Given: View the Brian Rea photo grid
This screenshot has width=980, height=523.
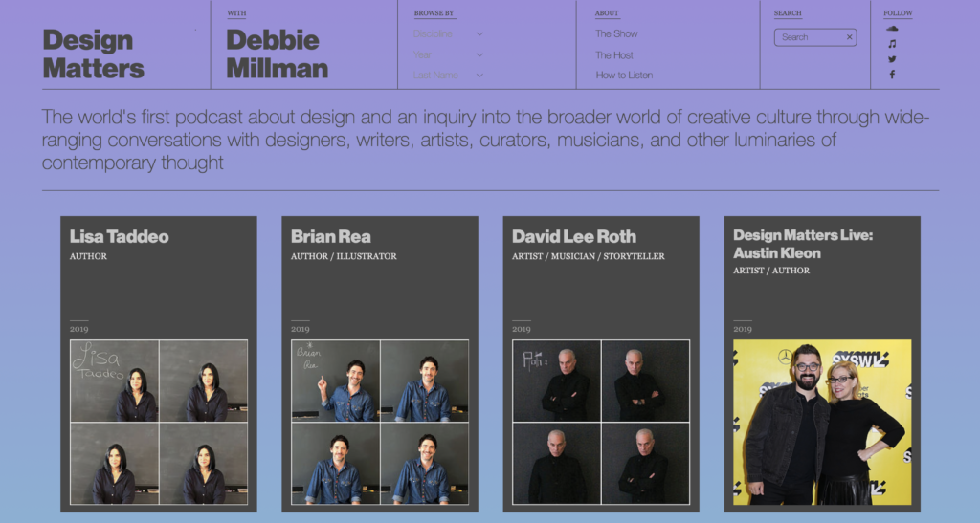Looking at the screenshot, I should pyautogui.click(x=380, y=422).
